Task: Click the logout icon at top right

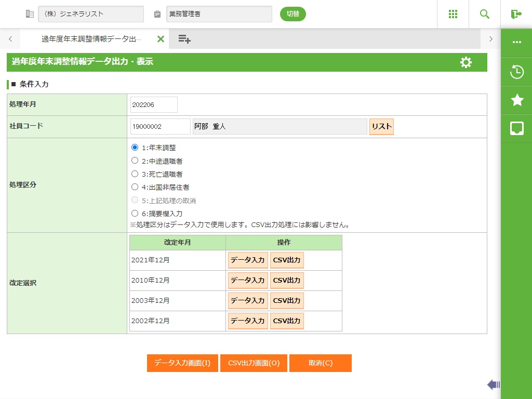Action: click(516, 14)
